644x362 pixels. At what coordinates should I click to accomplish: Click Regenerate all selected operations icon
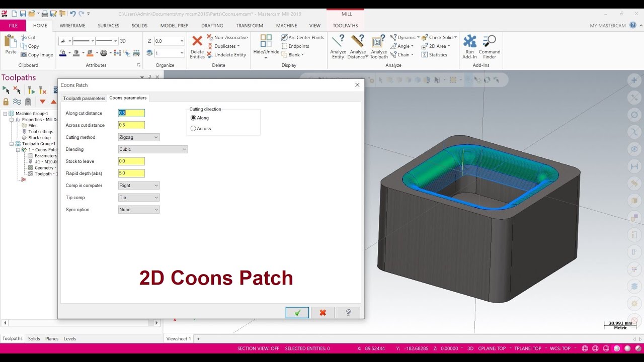(31, 90)
